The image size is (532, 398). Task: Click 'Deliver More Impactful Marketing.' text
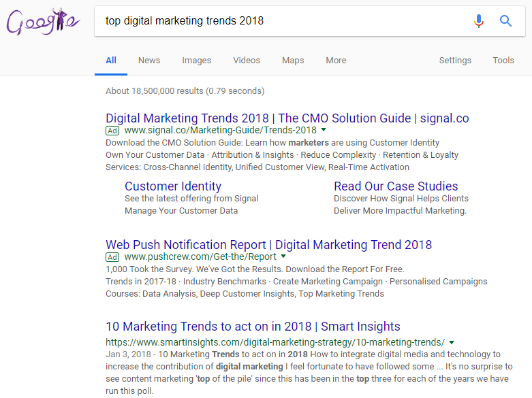pyautogui.click(x=400, y=211)
